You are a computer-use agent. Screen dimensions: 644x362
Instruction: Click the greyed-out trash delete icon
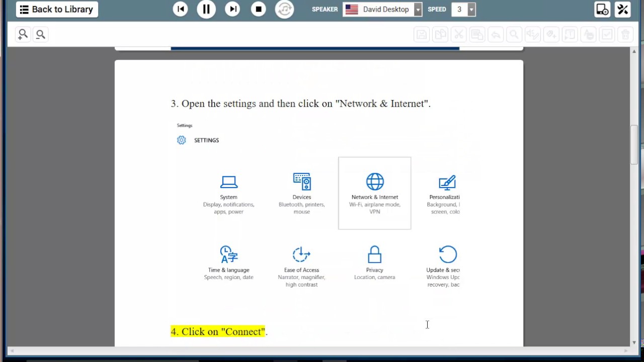pyautogui.click(x=625, y=34)
